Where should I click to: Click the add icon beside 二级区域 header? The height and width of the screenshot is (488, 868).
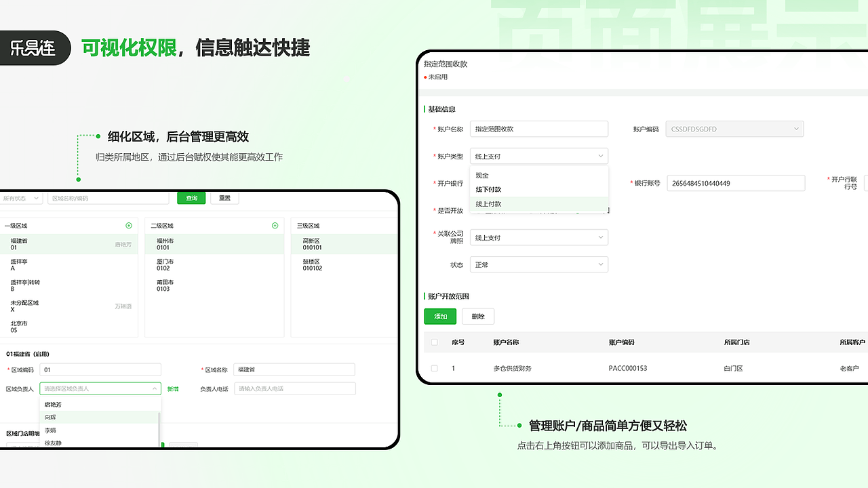click(x=275, y=225)
